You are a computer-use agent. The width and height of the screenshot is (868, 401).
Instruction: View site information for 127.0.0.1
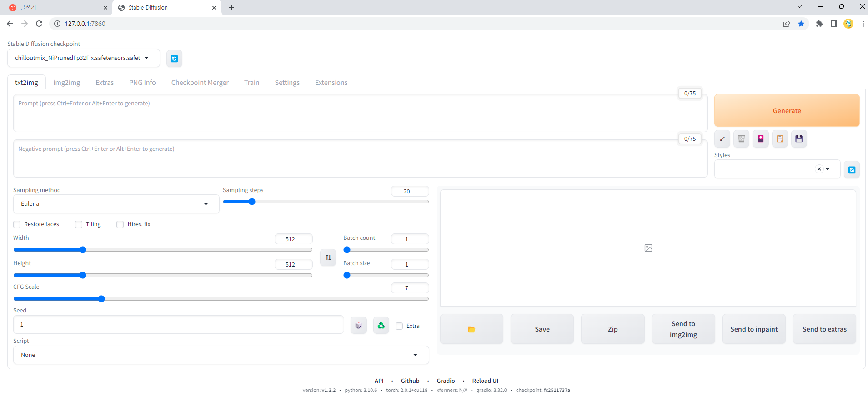coord(57,24)
